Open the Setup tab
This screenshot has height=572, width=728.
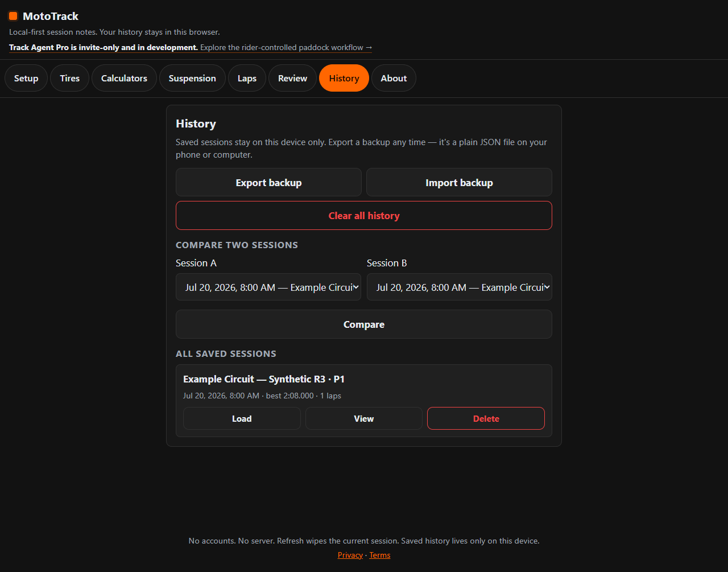click(26, 78)
